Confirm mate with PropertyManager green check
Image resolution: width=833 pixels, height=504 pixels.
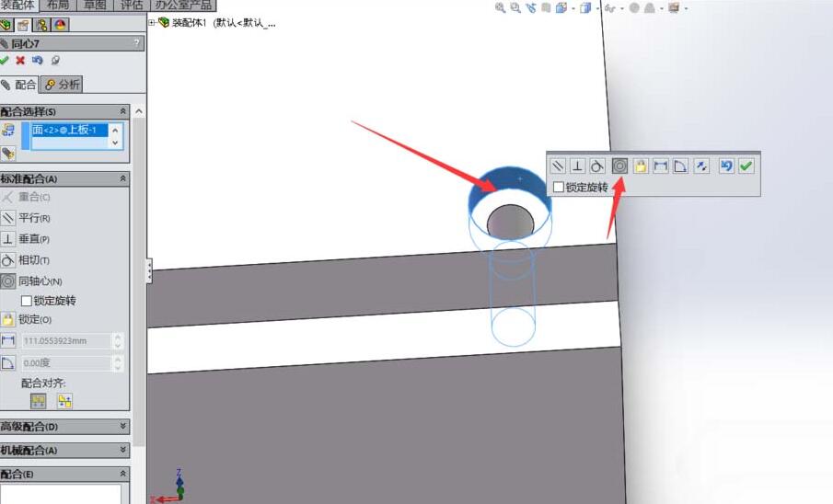5,60
